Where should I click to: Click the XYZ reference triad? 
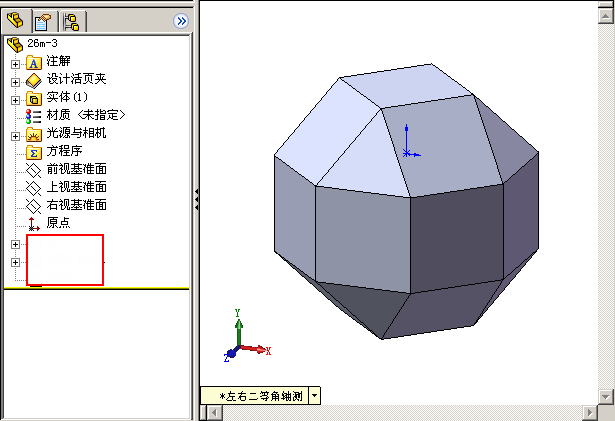click(x=247, y=336)
